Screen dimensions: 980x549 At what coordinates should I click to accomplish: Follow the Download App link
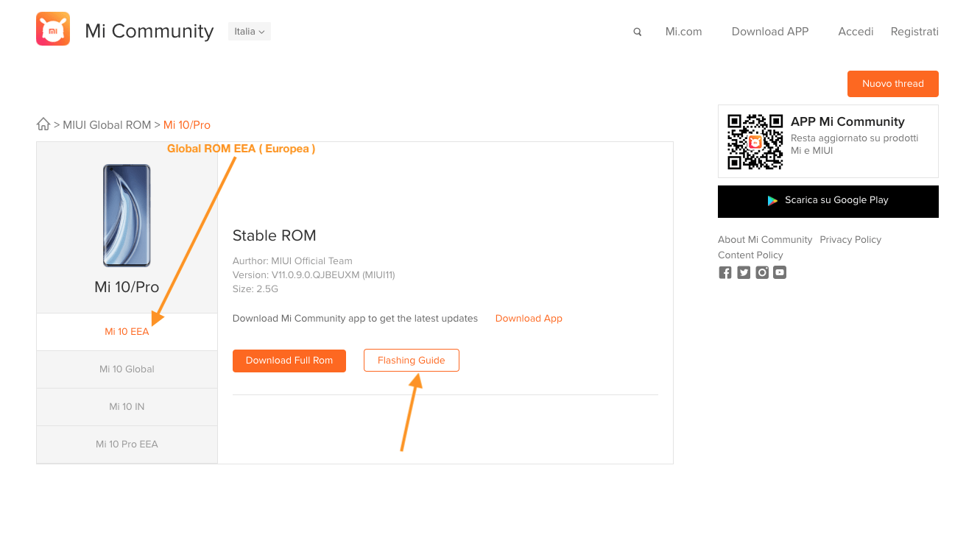coord(529,319)
